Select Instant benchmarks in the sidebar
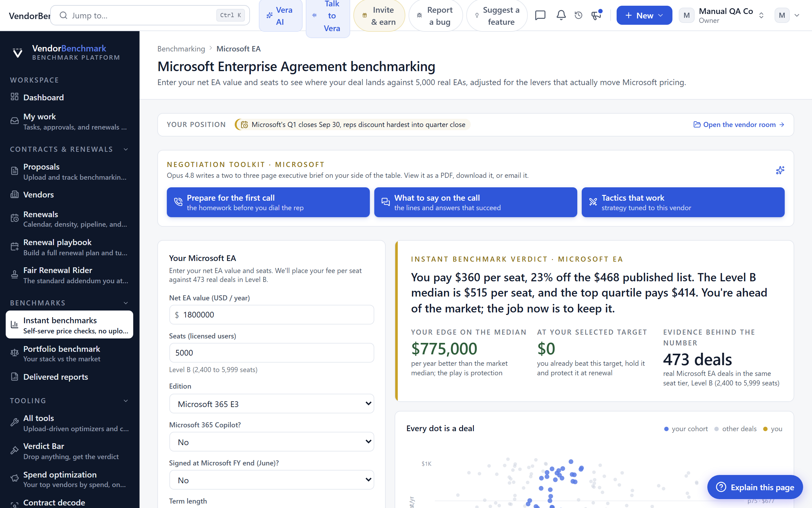The width and height of the screenshot is (812, 508). pos(69,324)
